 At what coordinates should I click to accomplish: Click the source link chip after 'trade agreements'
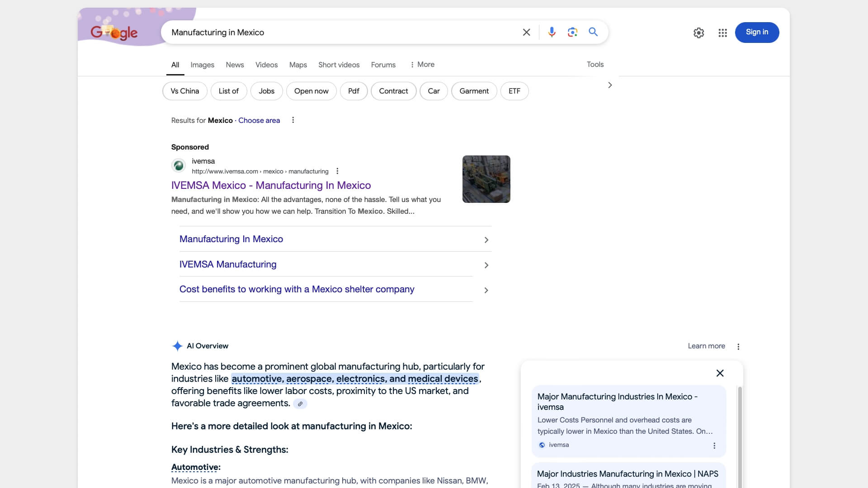[300, 404]
